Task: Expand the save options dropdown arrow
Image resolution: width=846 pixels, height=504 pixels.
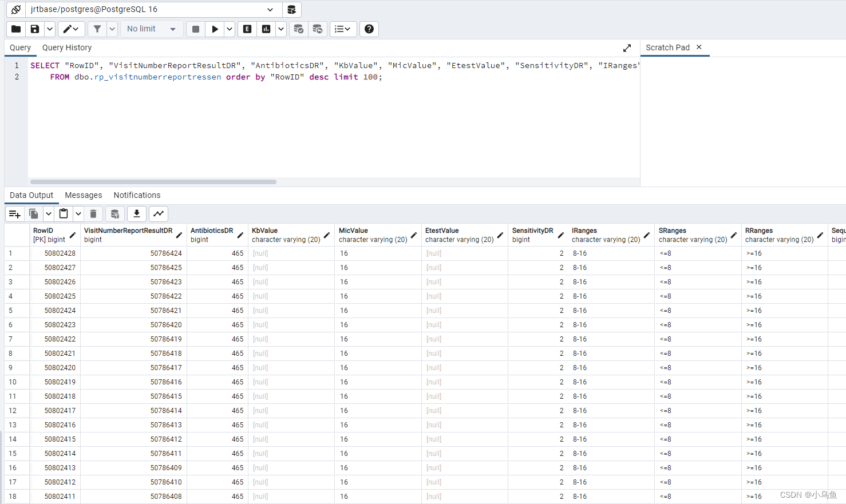Action: [x=50, y=29]
